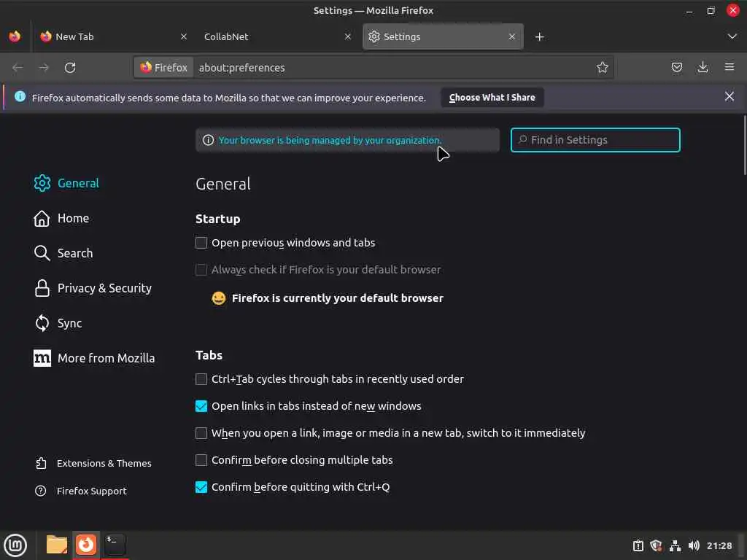Image resolution: width=747 pixels, height=560 pixels.
Task: Open the Save to Pocket icon
Action: (x=676, y=67)
